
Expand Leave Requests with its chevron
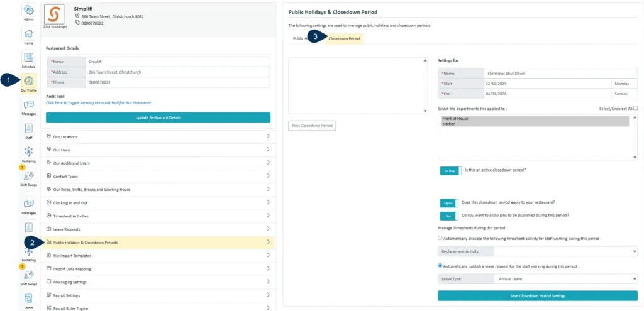coord(268,229)
